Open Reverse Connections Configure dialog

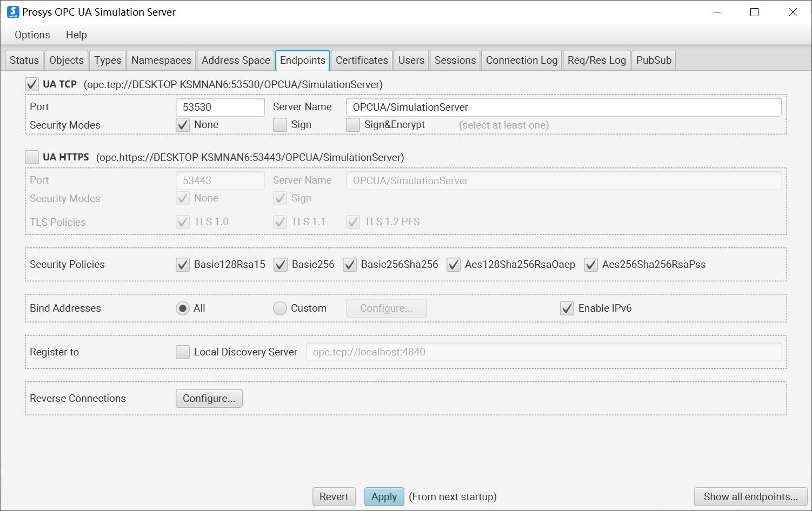click(x=209, y=399)
